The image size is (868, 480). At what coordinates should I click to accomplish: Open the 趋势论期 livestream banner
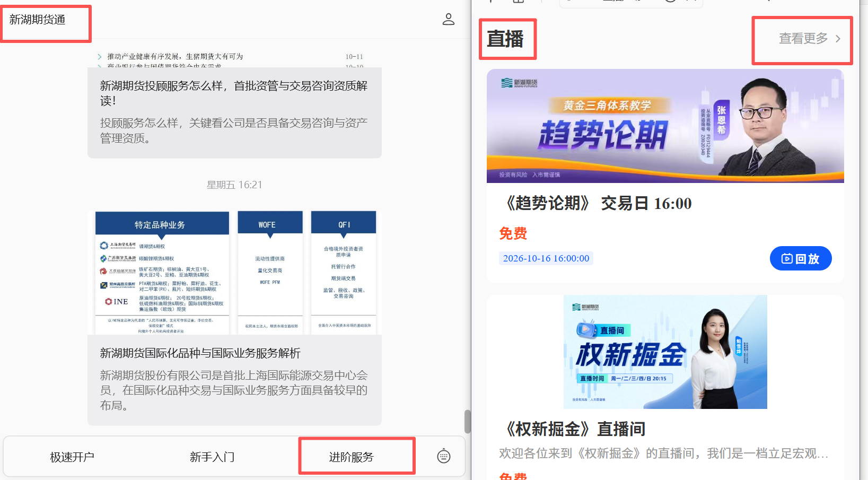[665, 126]
